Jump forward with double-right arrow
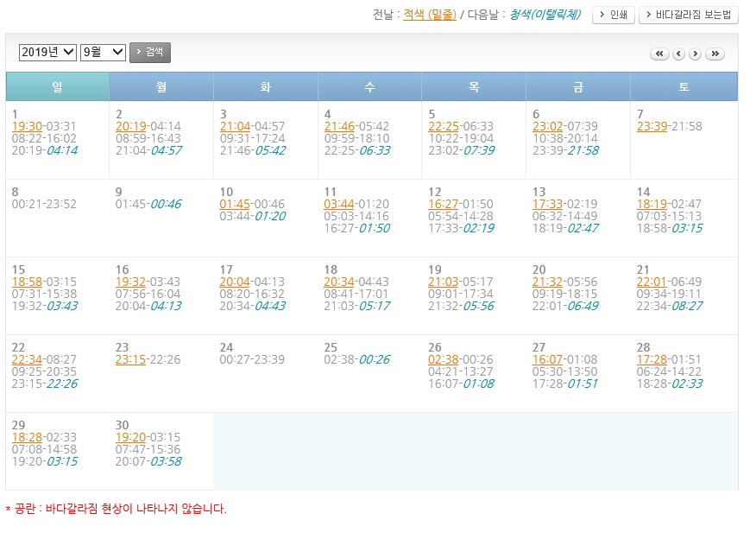Image resolution: width=756 pixels, height=539 pixels. tap(715, 54)
